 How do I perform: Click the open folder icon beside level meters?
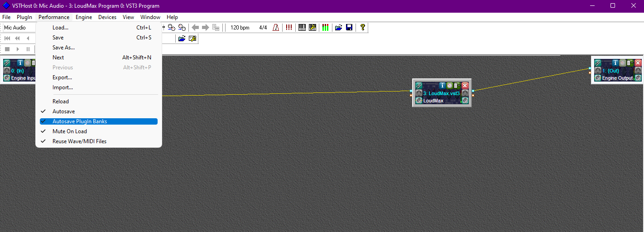pos(338,28)
